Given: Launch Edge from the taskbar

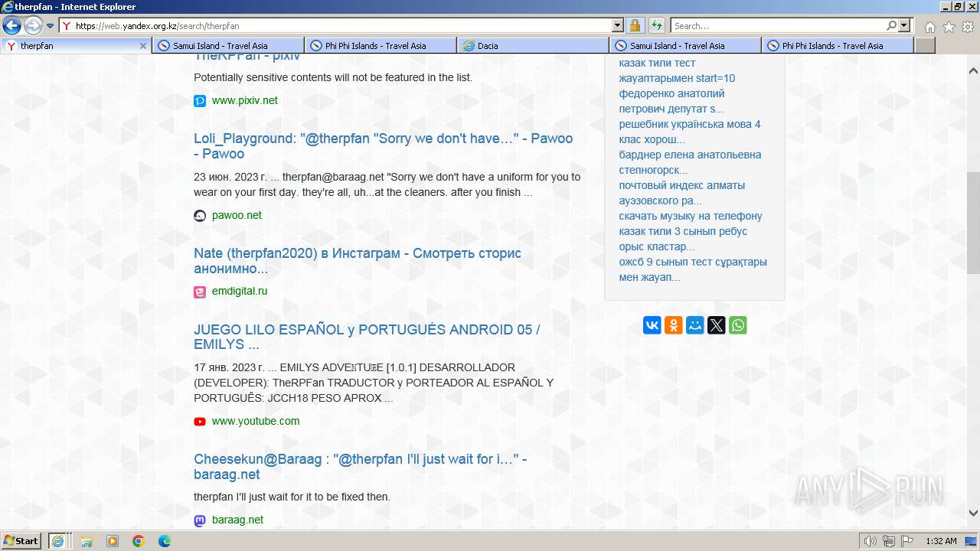Looking at the screenshot, I should coord(165,541).
